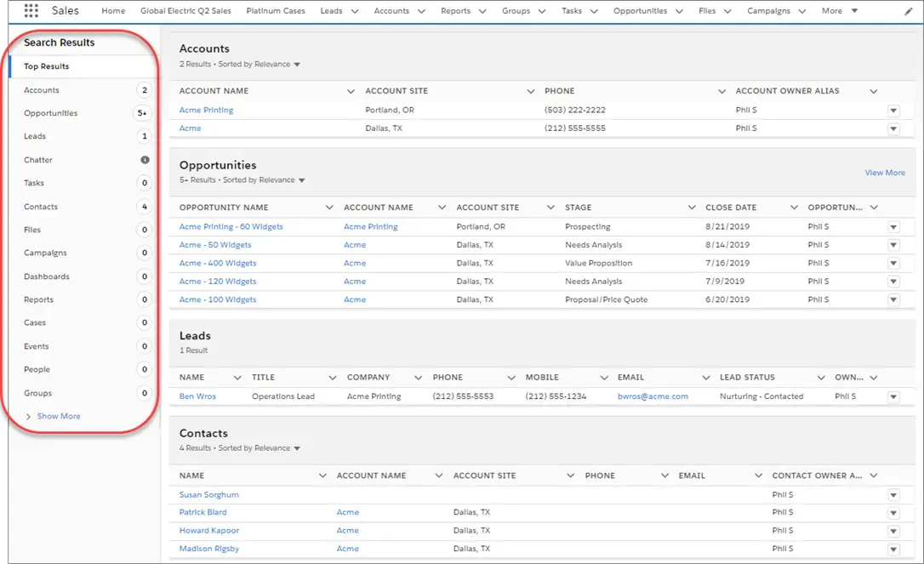Click the Nurturing - Contacted status cell
Viewport: 924px width, 564px height.
pyautogui.click(x=761, y=396)
